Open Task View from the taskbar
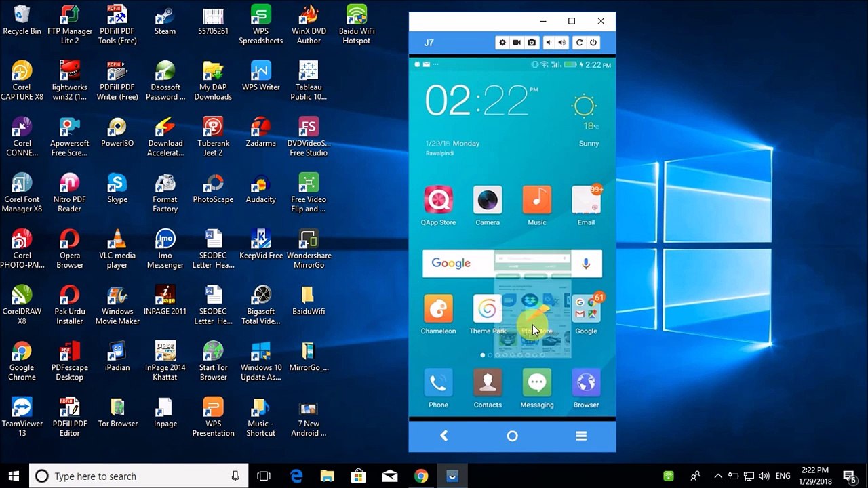Screen dimensions: 868x488 pyautogui.click(x=264, y=476)
